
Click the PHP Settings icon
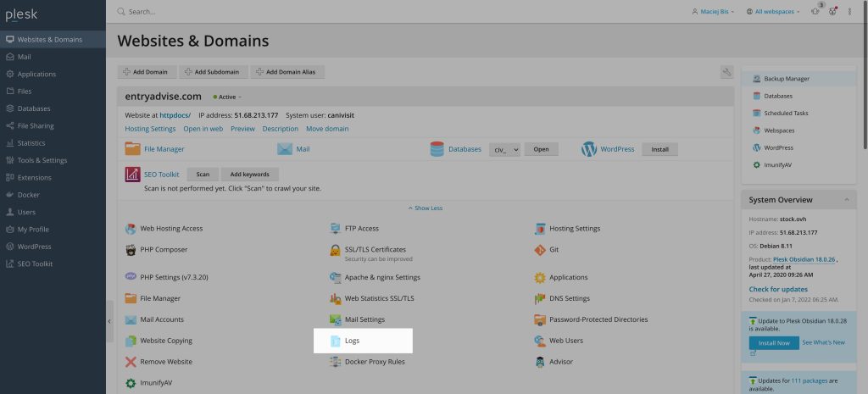pyautogui.click(x=131, y=277)
